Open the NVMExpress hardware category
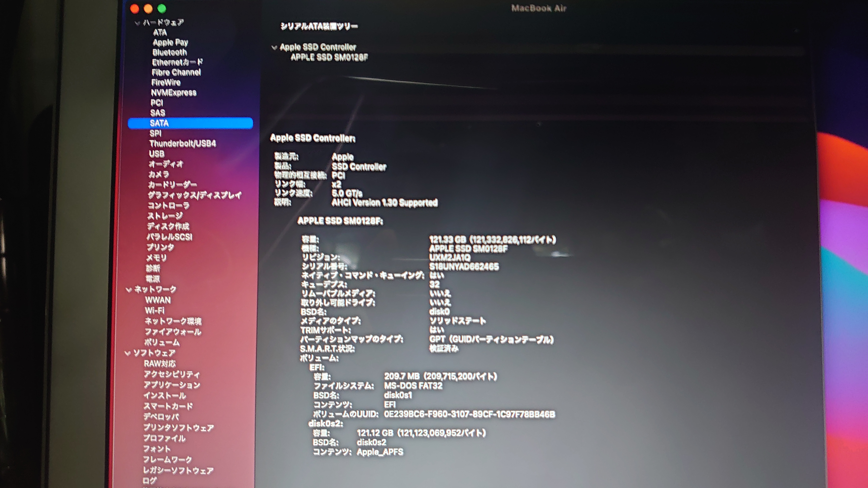868x488 pixels. 173,93
